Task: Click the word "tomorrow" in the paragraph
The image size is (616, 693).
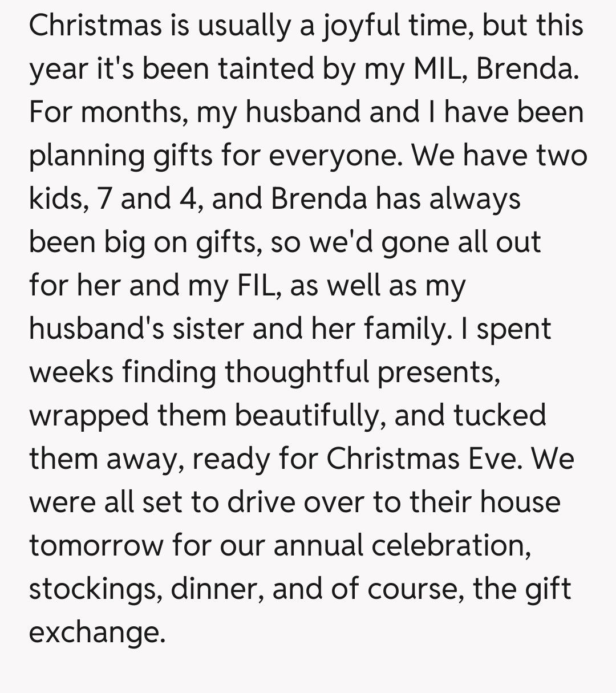Action: pos(96,546)
